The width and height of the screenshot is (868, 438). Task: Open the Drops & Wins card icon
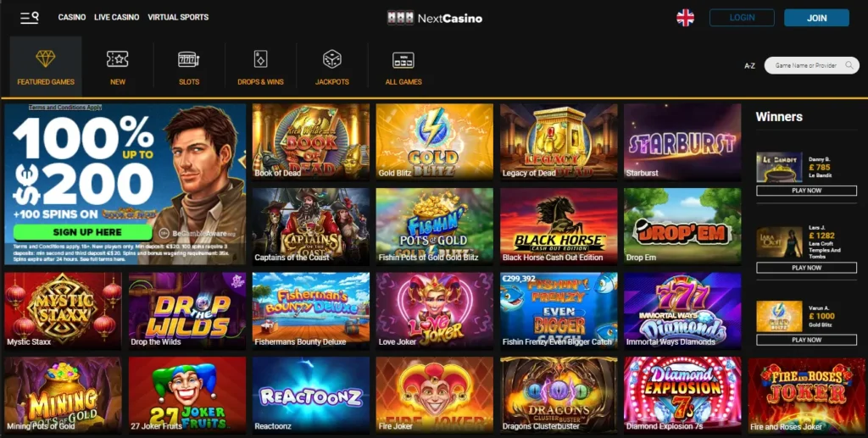tap(260, 59)
